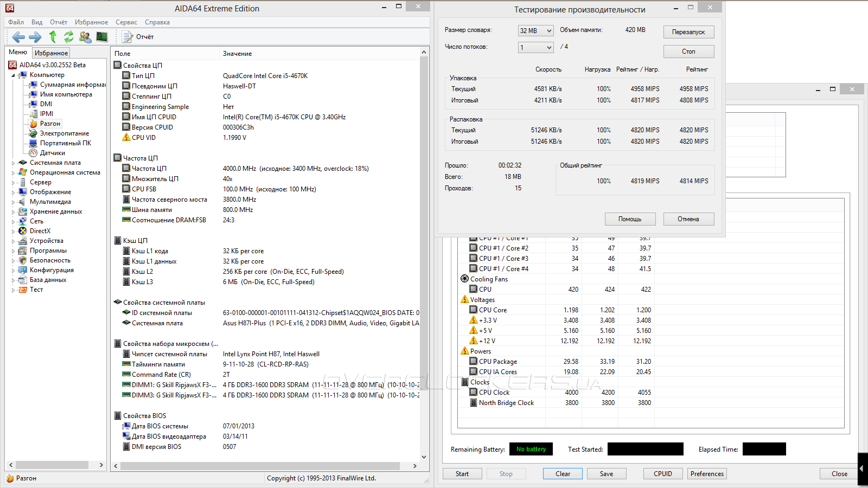The width and height of the screenshot is (868, 488).
Task: Click the Датчики gauge icon
Action: pos(34,153)
